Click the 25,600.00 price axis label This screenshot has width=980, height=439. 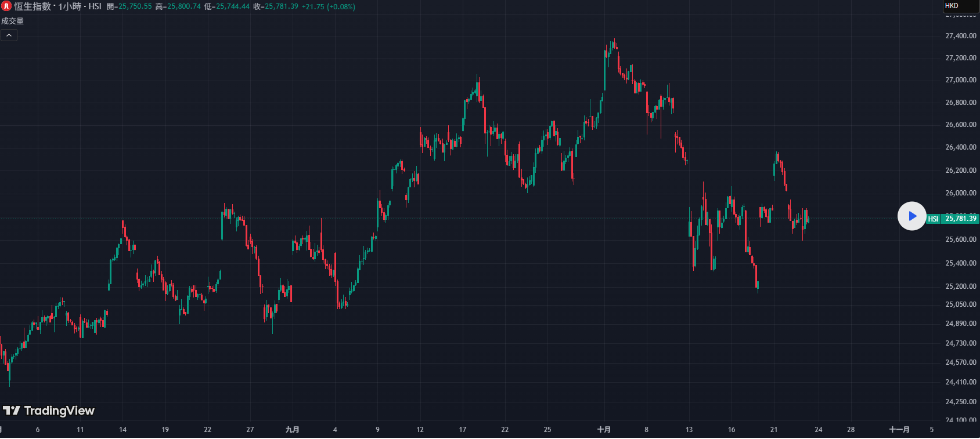click(961, 240)
